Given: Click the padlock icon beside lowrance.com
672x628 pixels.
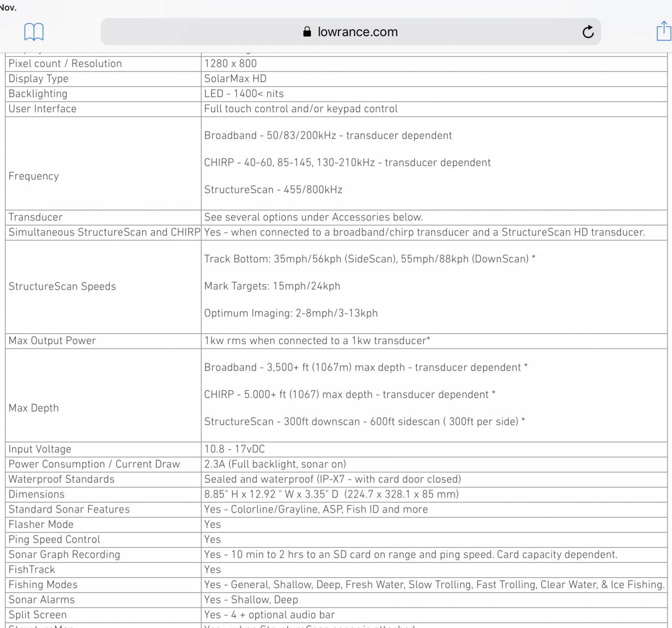Looking at the screenshot, I should pos(307,32).
